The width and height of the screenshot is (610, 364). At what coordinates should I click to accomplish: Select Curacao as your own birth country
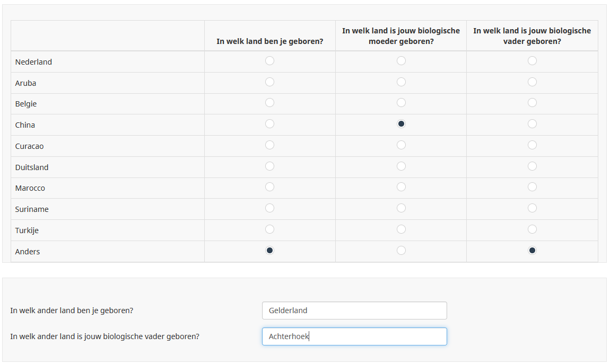click(x=269, y=145)
